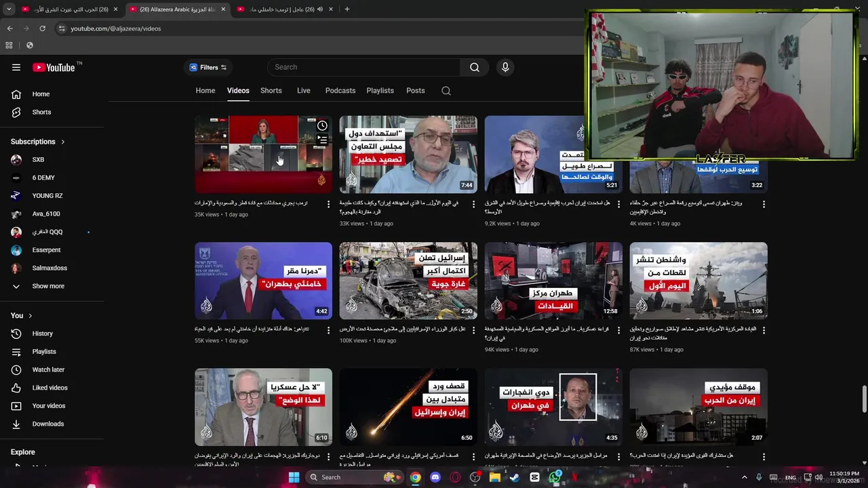868x488 pixels.
Task: Play the 12:58 video thumbnail
Action: (x=553, y=281)
